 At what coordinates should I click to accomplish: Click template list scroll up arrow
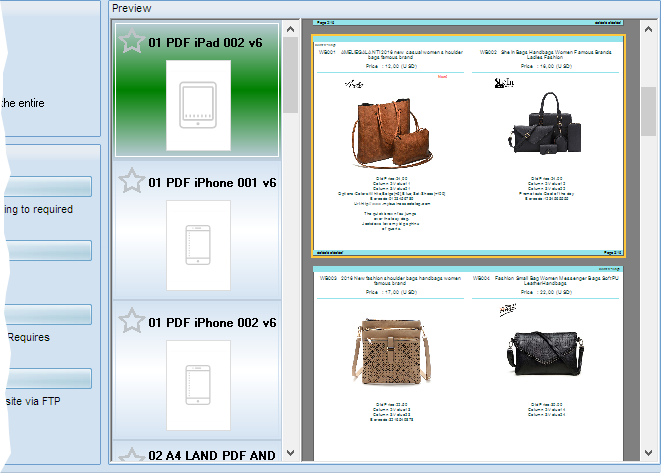click(x=290, y=29)
